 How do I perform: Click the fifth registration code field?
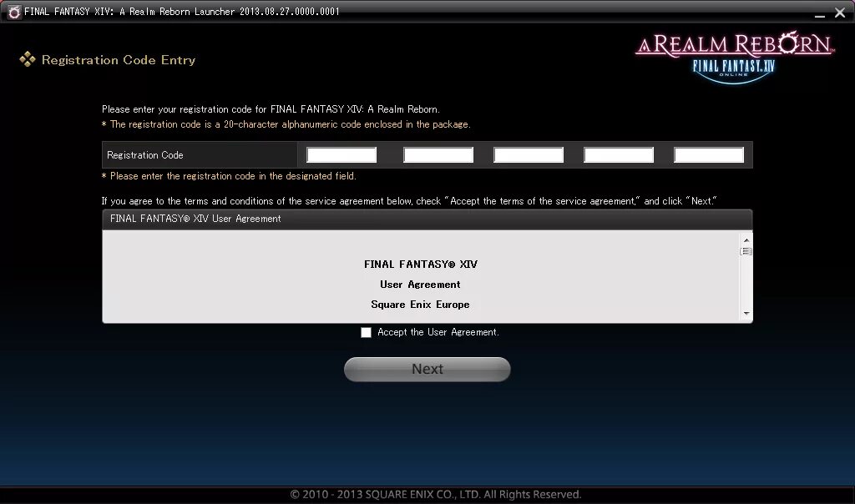[x=709, y=154]
